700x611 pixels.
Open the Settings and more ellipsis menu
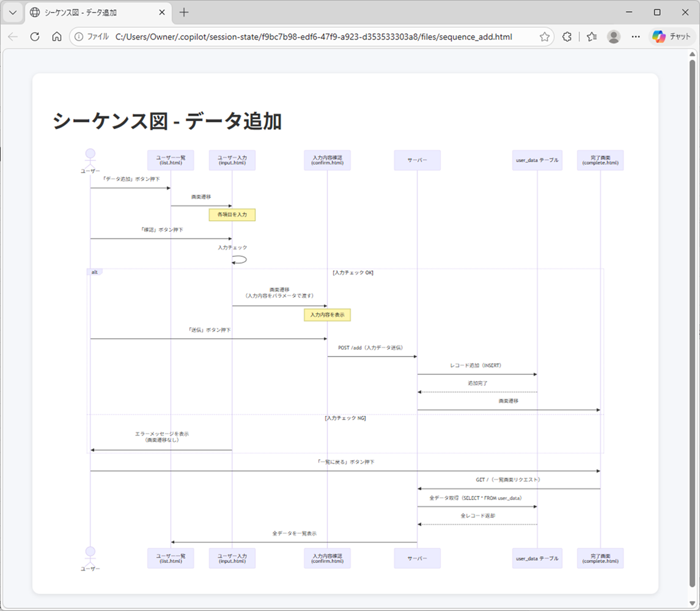pyautogui.click(x=636, y=37)
